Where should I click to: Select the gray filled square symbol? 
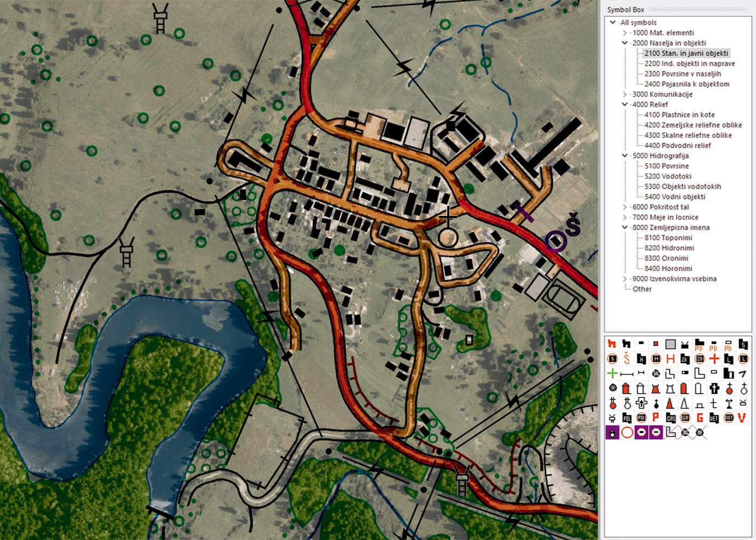point(670,344)
